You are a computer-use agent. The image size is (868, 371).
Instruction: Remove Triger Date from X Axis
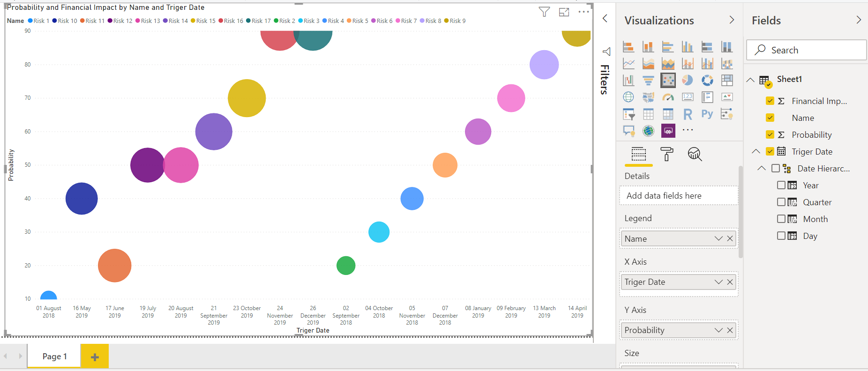tap(730, 282)
